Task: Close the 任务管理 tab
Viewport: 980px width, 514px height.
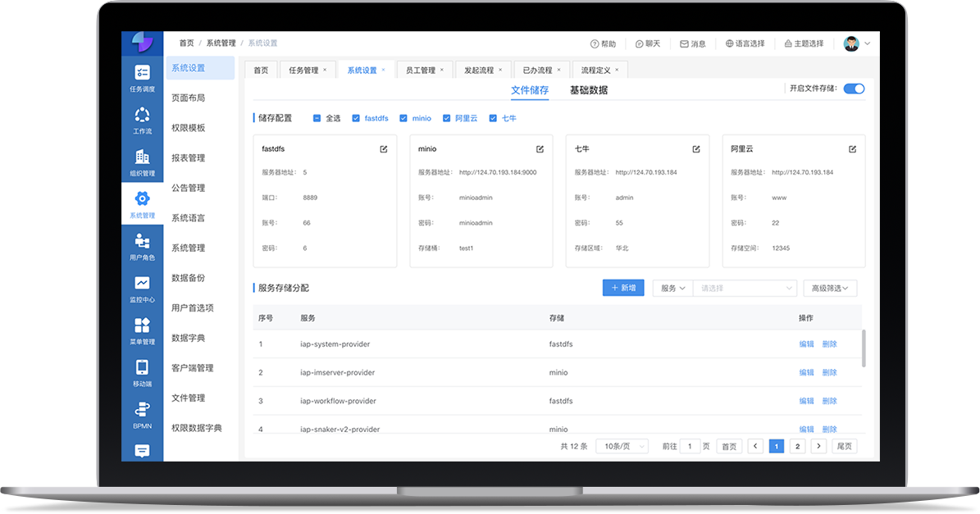Action: tap(325, 70)
